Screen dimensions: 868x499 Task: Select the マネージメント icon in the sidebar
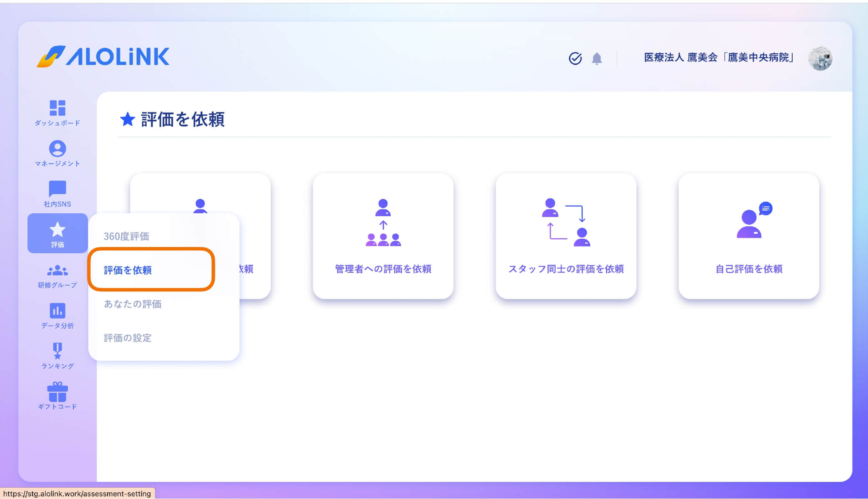point(58,151)
